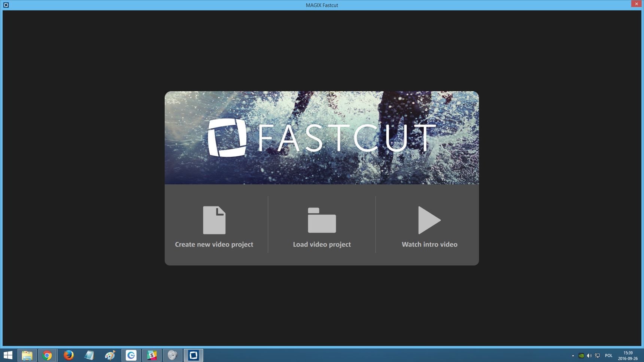Select the Watch intro video label
Image resolution: width=644 pixels, height=362 pixels.
429,244
